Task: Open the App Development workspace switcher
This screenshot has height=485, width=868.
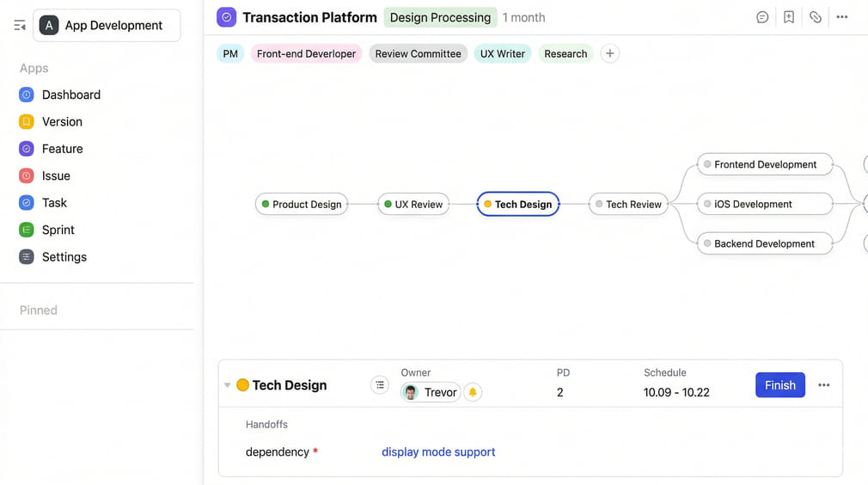Action: pos(107,26)
